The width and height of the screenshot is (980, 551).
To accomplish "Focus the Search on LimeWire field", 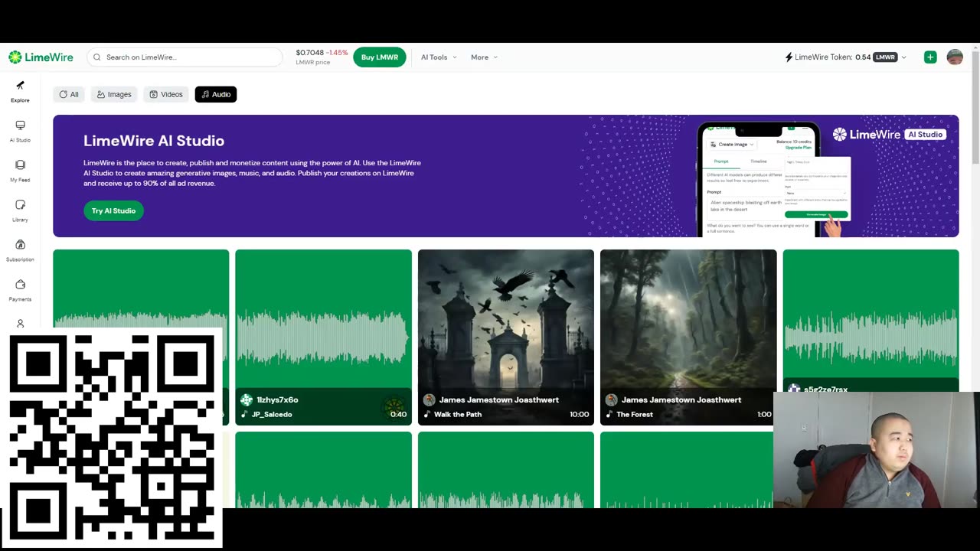I will (185, 57).
